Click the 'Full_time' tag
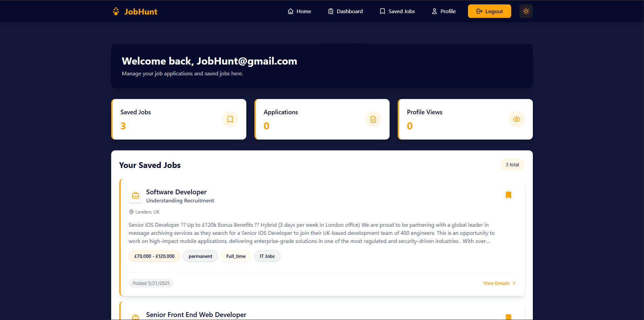 [236, 256]
